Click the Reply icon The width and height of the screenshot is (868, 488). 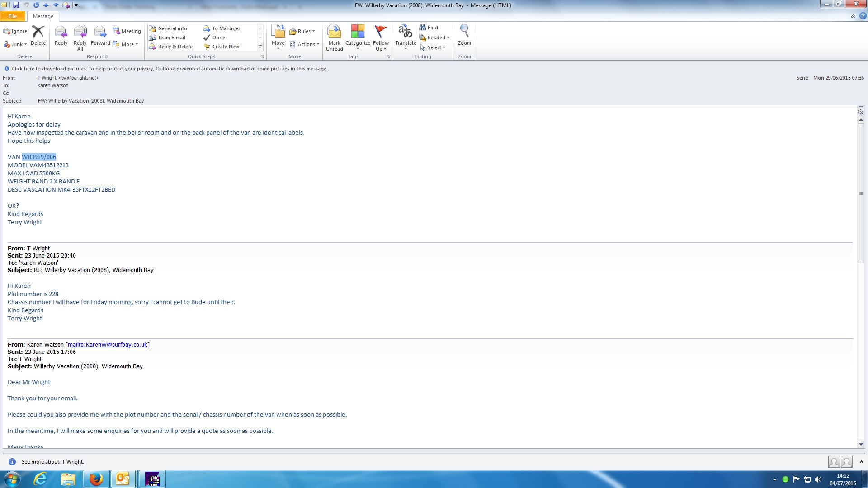click(61, 36)
